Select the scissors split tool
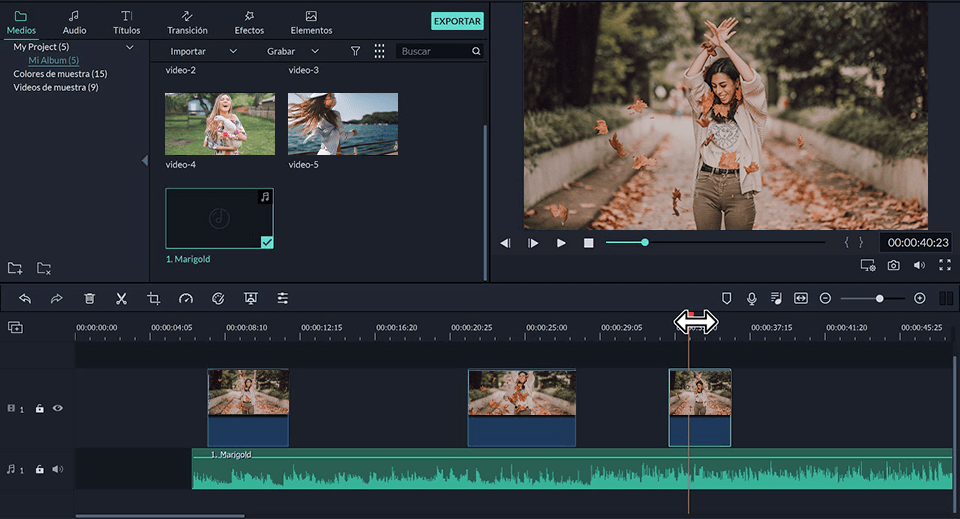Viewport: 960px width, 519px height. 121,299
